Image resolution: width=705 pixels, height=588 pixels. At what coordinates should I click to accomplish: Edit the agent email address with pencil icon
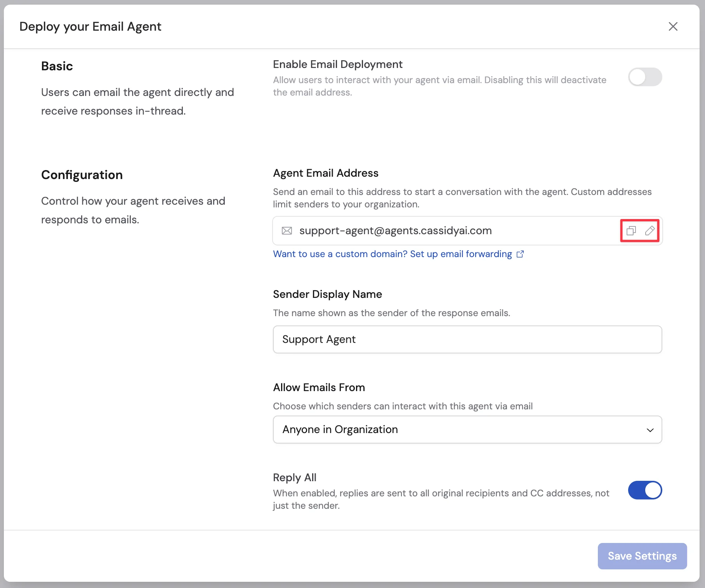[650, 231]
